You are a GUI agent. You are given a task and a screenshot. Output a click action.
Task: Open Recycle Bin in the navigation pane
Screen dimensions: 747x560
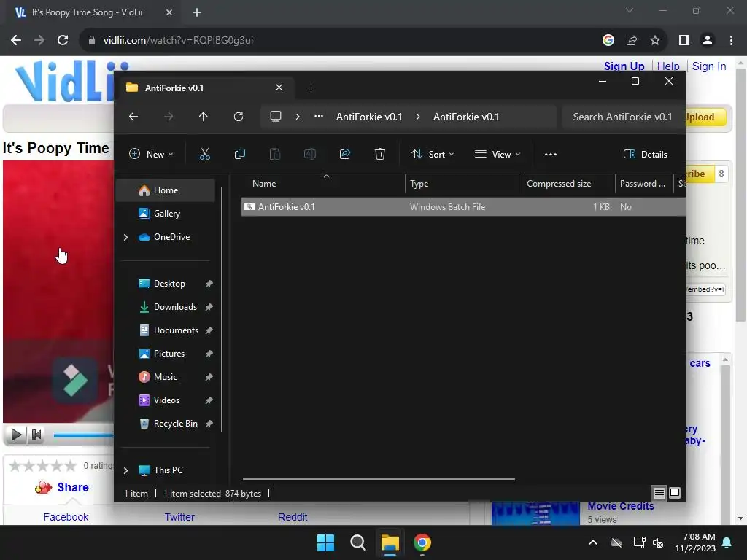tap(166, 424)
